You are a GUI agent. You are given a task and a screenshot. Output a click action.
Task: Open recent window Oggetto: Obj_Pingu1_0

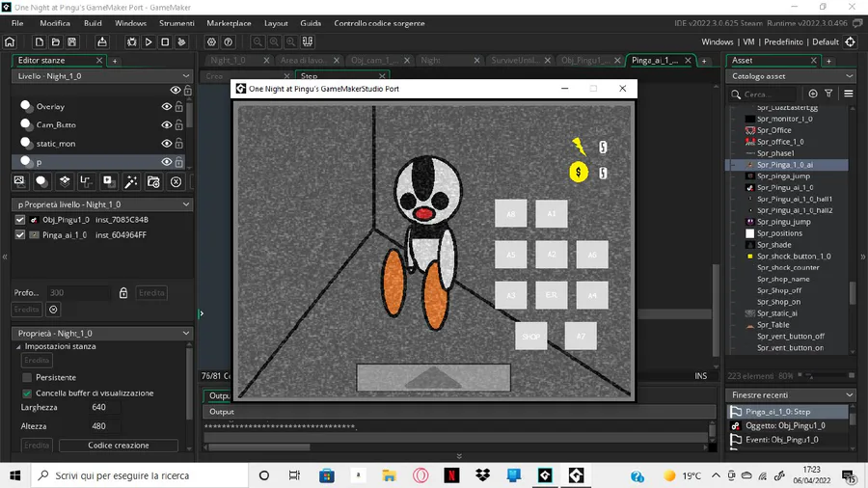787,425
